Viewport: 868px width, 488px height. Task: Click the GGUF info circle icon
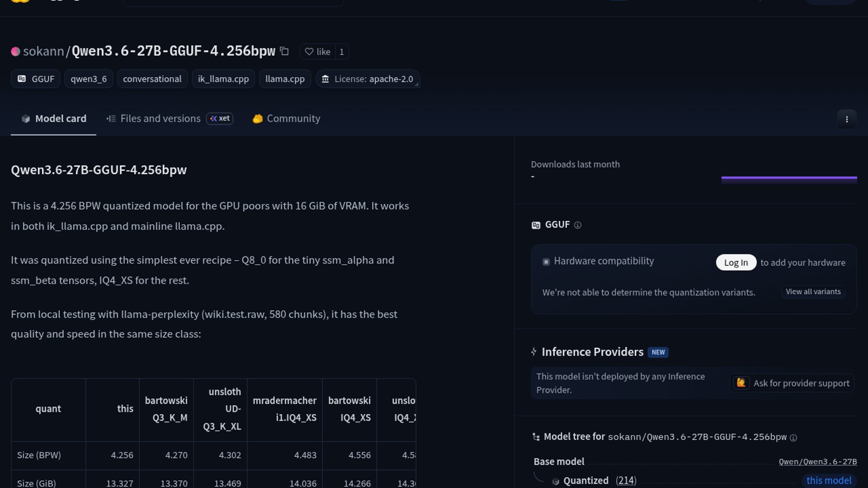[x=577, y=225]
